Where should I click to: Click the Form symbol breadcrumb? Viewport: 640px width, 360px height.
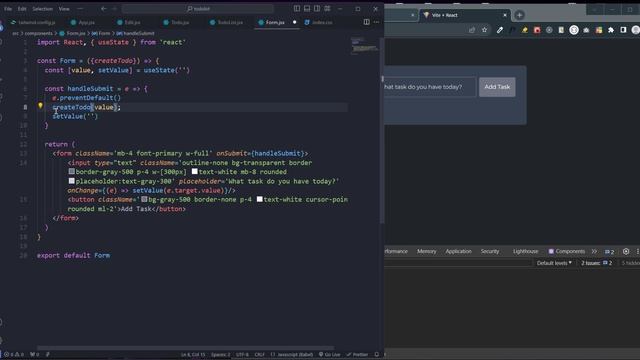101,33
